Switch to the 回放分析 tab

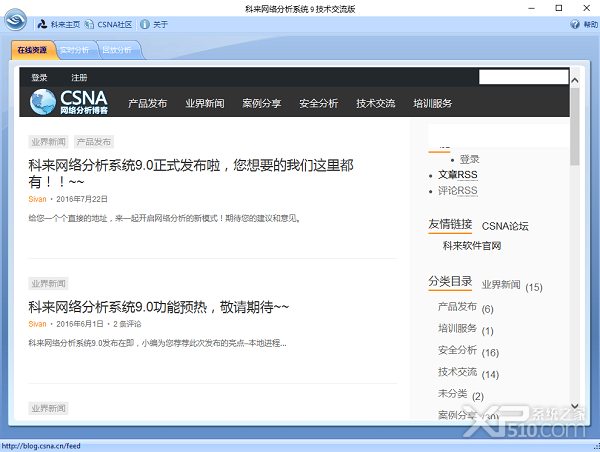(117, 50)
